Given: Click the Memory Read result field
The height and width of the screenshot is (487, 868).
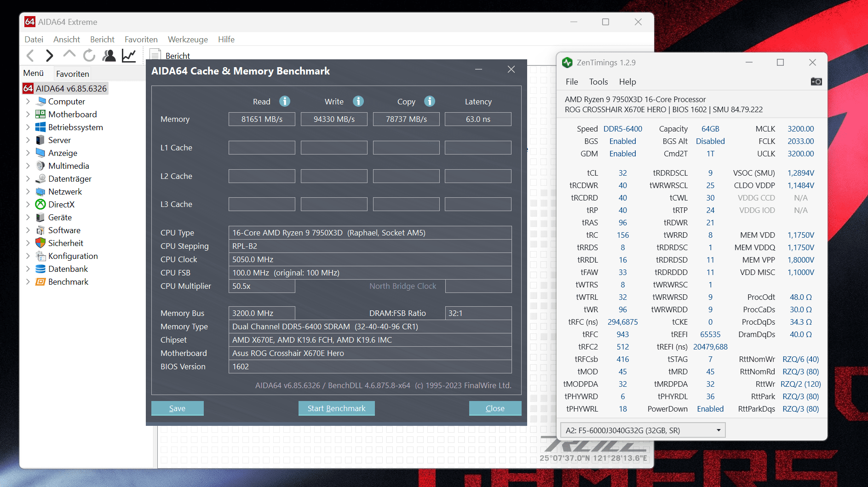Looking at the screenshot, I should 262,119.
